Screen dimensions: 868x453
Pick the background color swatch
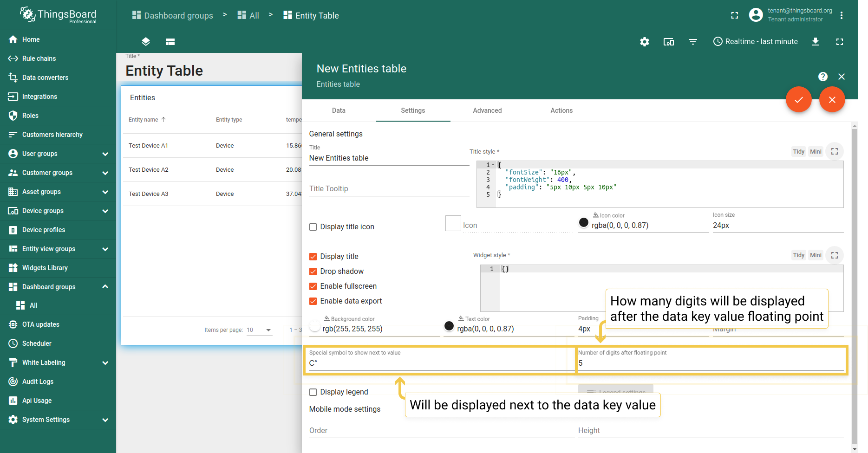coord(315,326)
